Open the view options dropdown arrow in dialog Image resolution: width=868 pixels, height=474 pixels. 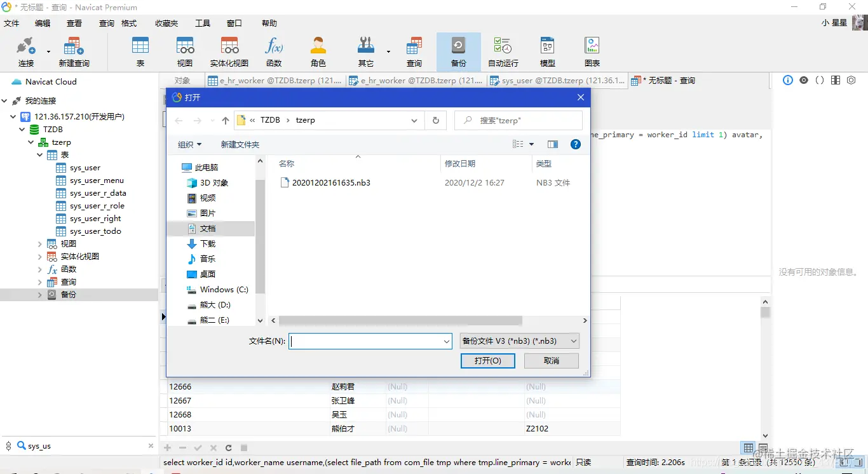pos(532,144)
